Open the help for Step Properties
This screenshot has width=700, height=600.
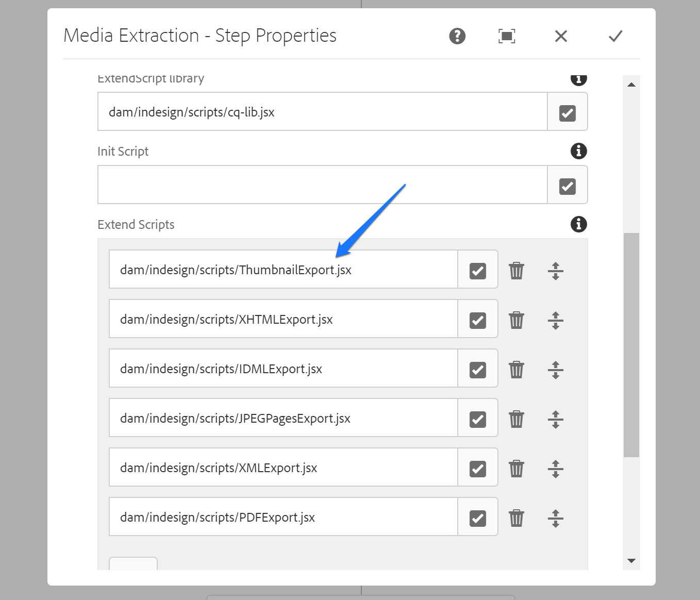[x=457, y=36]
